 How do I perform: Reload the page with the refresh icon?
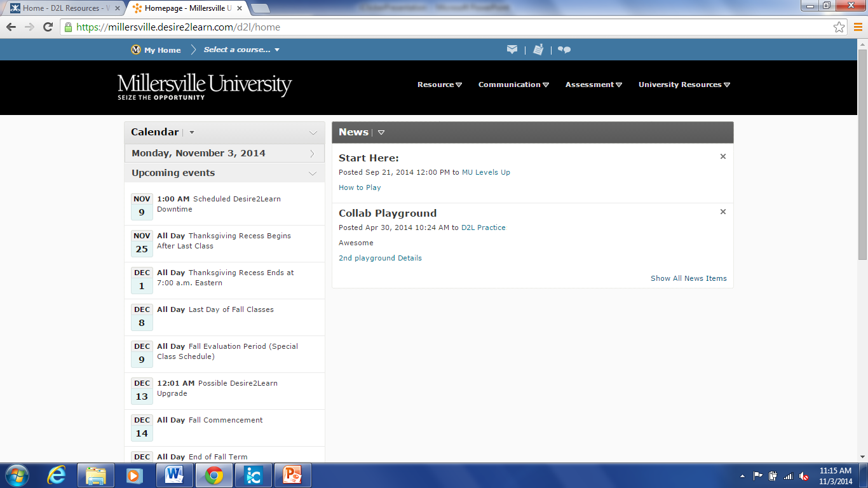pos(48,27)
